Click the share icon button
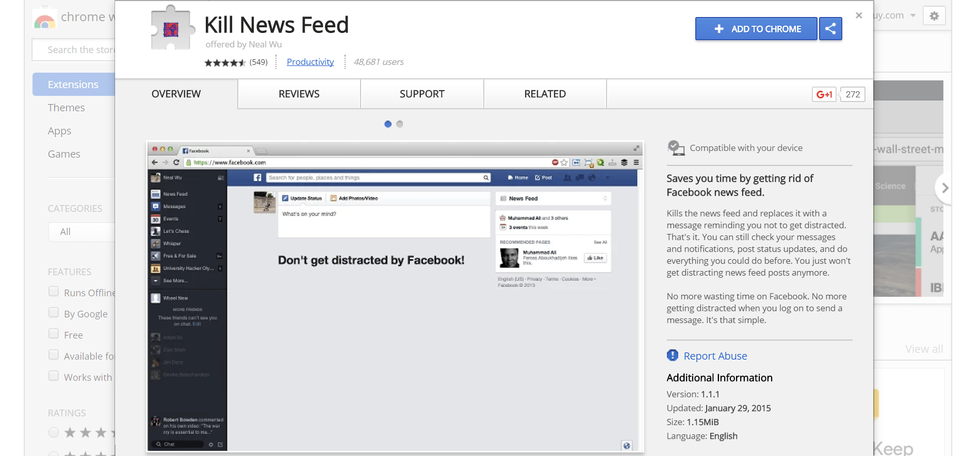The width and height of the screenshot is (980, 456). [830, 29]
